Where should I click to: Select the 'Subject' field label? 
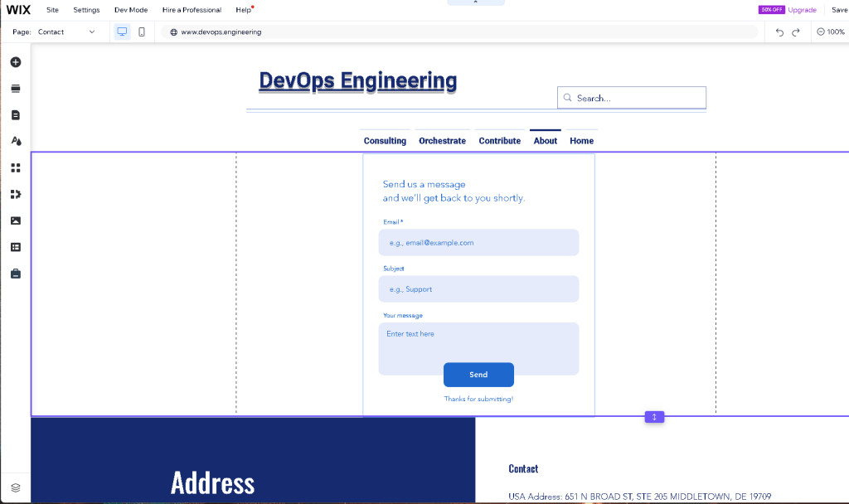tap(394, 269)
